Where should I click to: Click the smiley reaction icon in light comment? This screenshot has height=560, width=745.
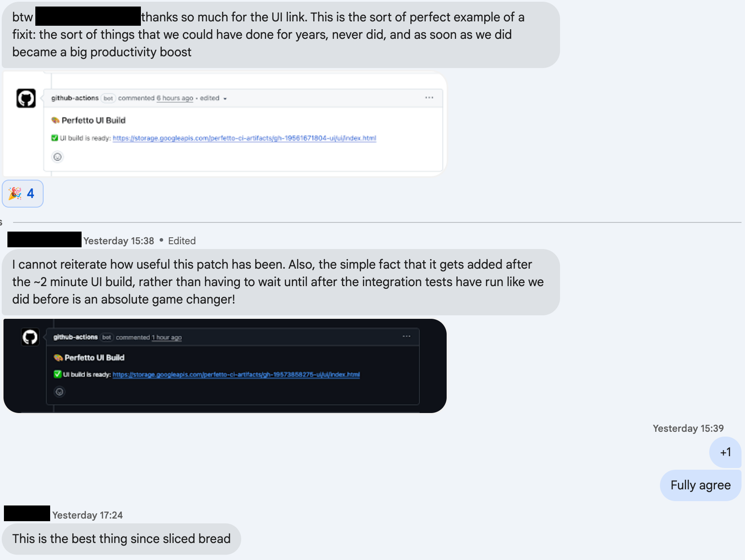58,157
